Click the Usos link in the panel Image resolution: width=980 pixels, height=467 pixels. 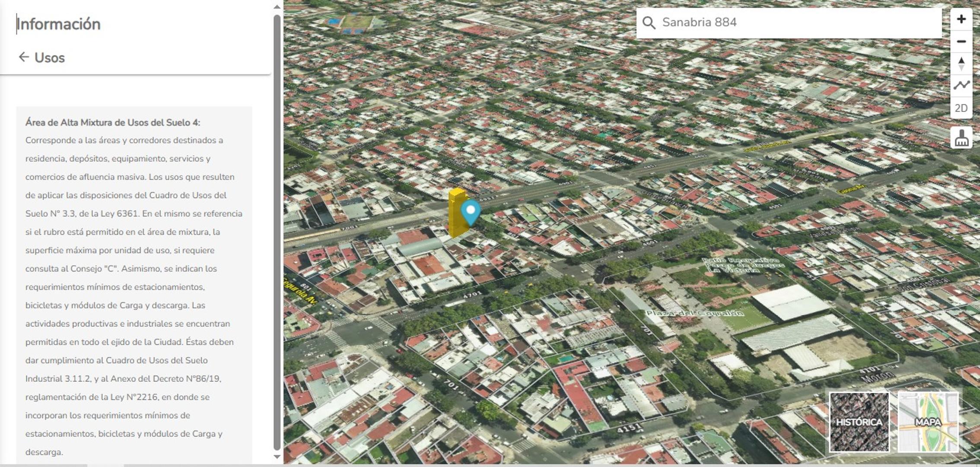tap(49, 57)
